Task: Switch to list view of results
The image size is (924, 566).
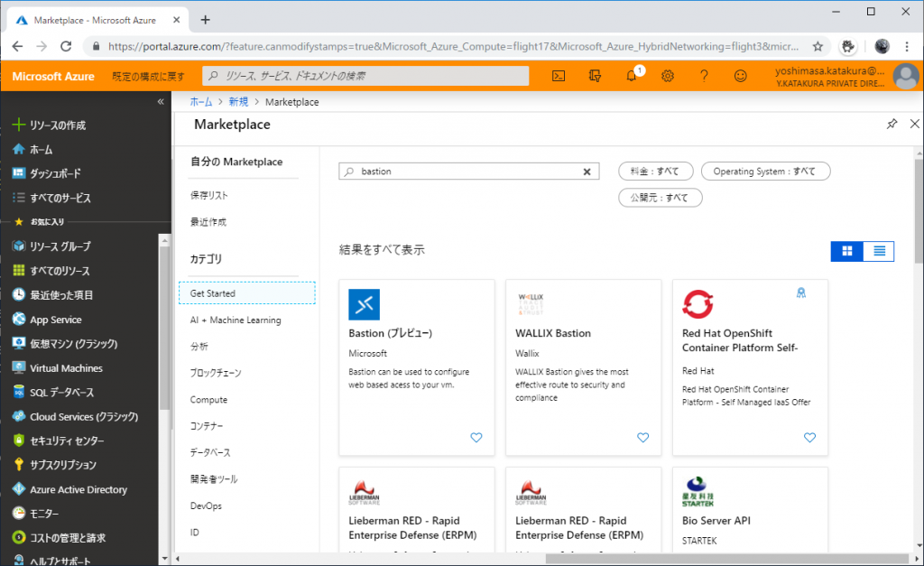Action: click(879, 251)
